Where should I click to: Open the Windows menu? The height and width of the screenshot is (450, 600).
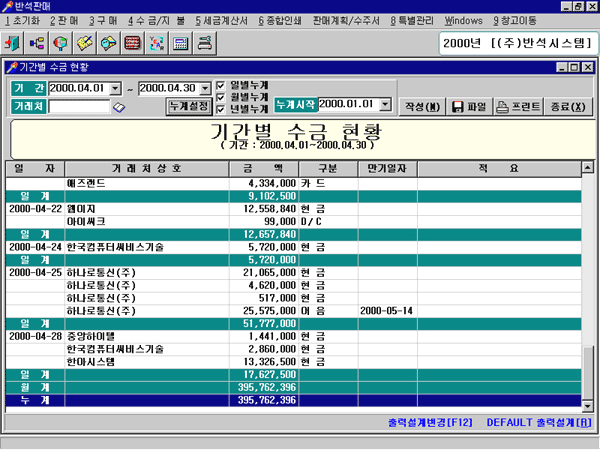[463, 21]
